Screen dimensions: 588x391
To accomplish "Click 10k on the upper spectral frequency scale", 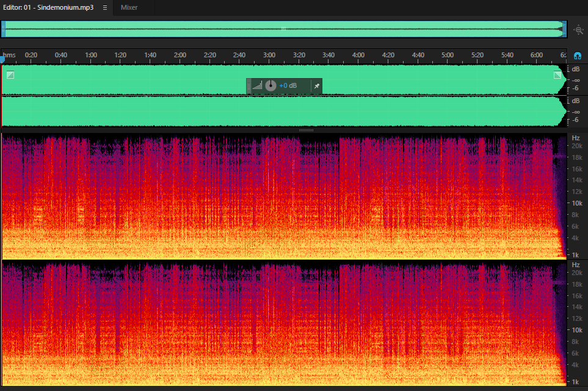I will pyautogui.click(x=577, y=203).
